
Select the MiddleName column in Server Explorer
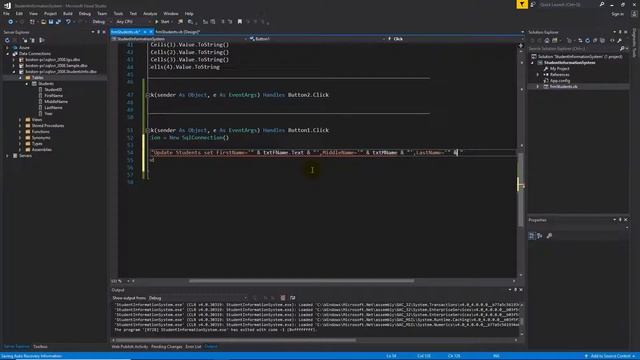pyautogui.click(x=56, y=102)
